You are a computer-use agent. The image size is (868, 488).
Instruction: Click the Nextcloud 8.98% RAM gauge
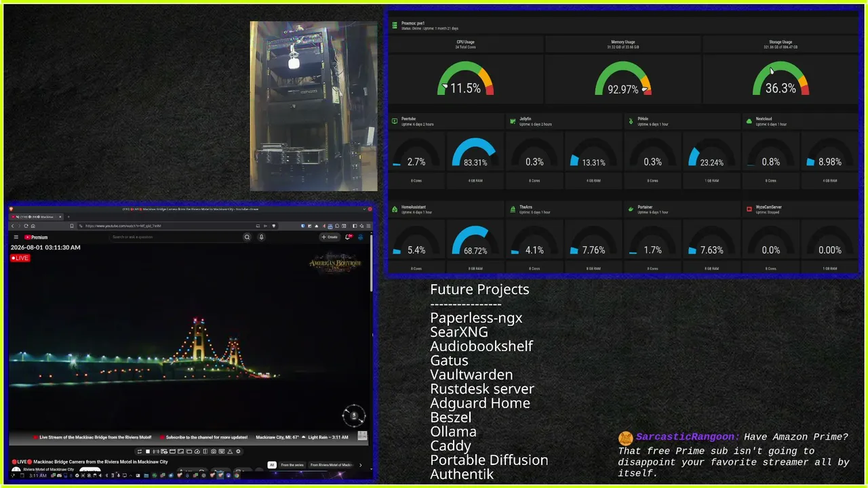(829, 153)
